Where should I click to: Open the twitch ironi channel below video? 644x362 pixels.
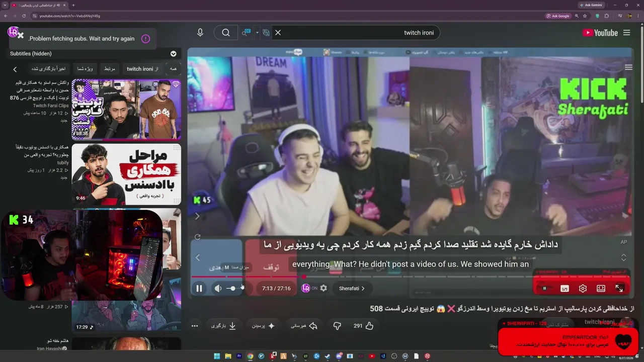599,322
